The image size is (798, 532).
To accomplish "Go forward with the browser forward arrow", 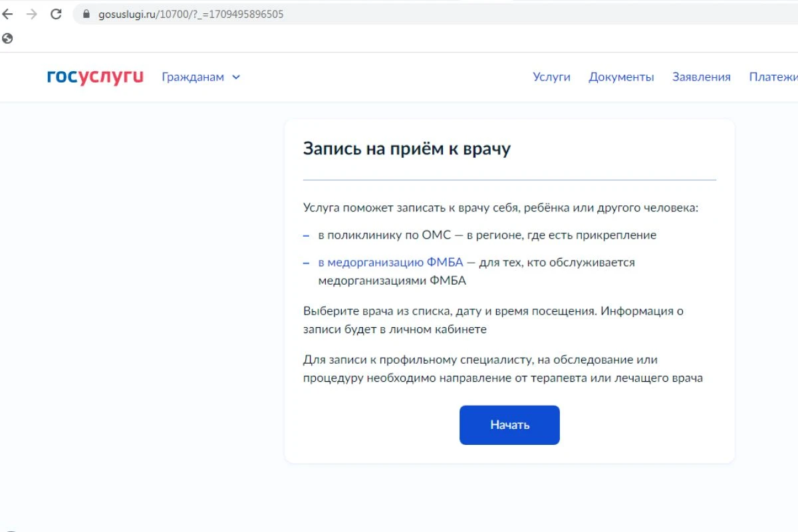I will [x=31, y=14].
